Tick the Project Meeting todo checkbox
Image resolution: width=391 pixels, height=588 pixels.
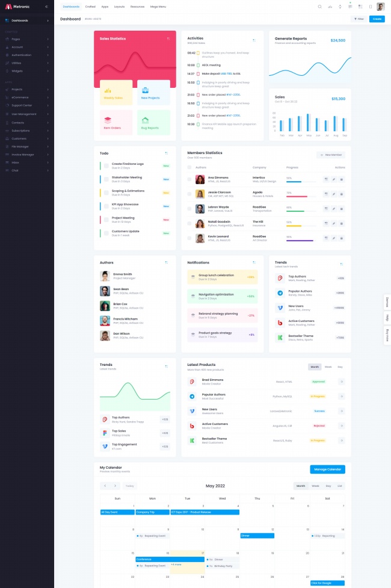coord(106,220)
